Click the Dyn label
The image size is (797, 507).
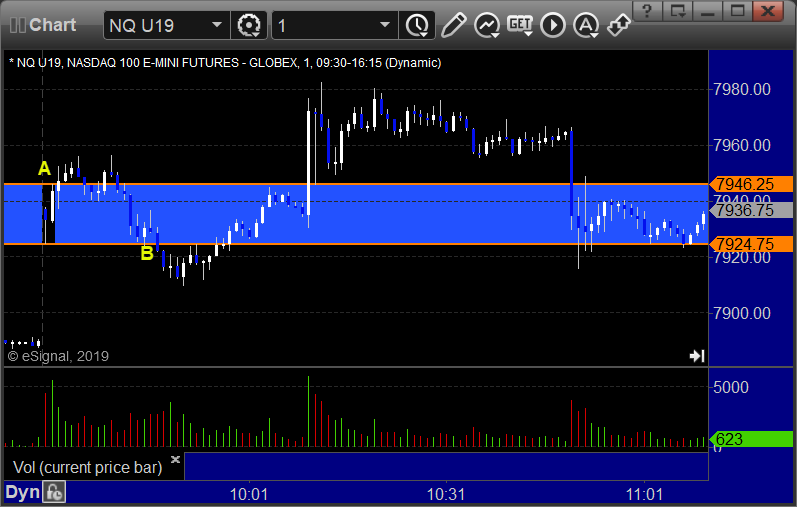[x=22, y=492]
